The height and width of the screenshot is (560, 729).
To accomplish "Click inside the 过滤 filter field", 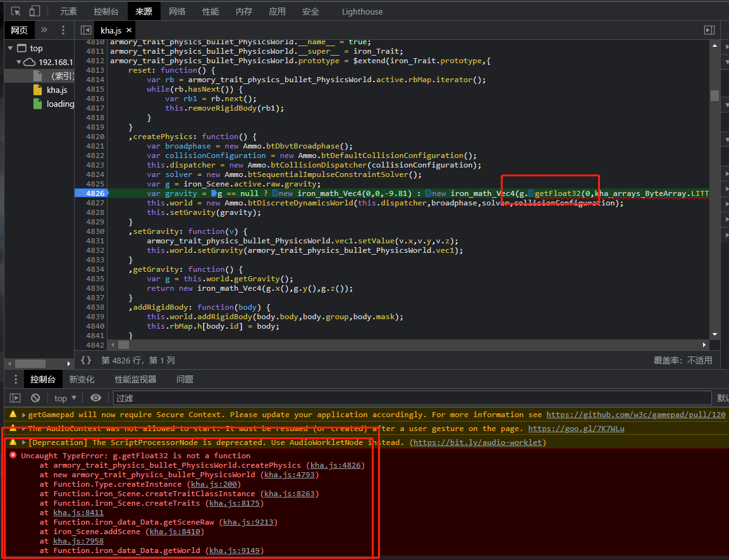I will tap(190, 399).
